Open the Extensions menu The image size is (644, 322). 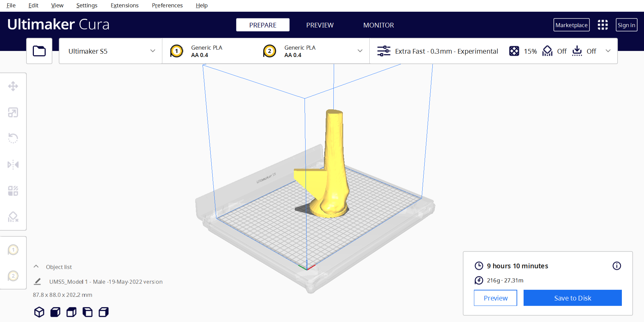coord(124,5)
